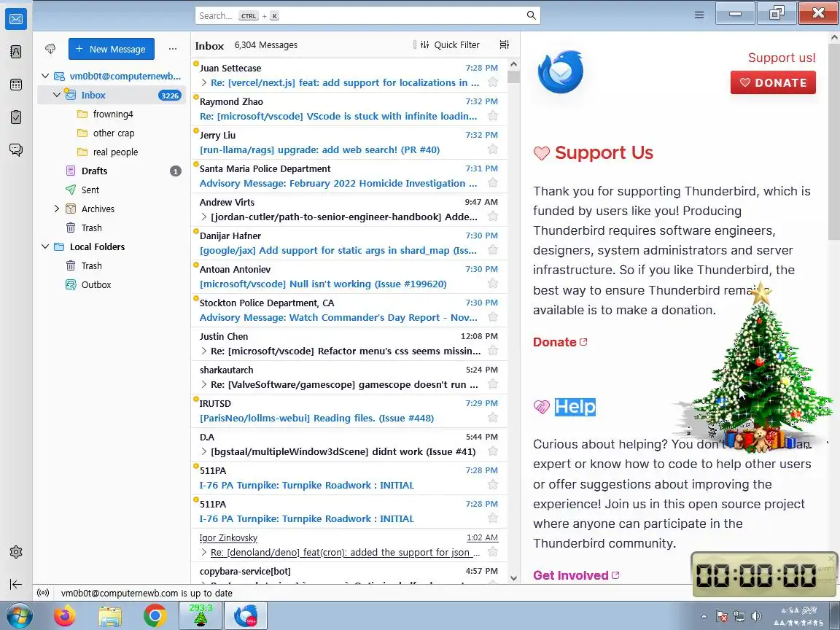Screen dimensions: 840x630
Task: Open File Explorer from the taskbar
Action: [x=110, y=616]
